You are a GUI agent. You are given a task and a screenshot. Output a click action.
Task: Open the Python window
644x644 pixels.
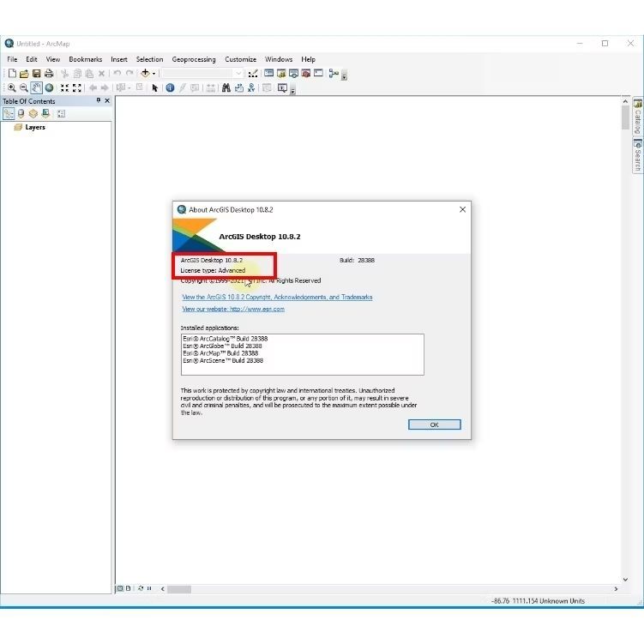coord(318,73)
